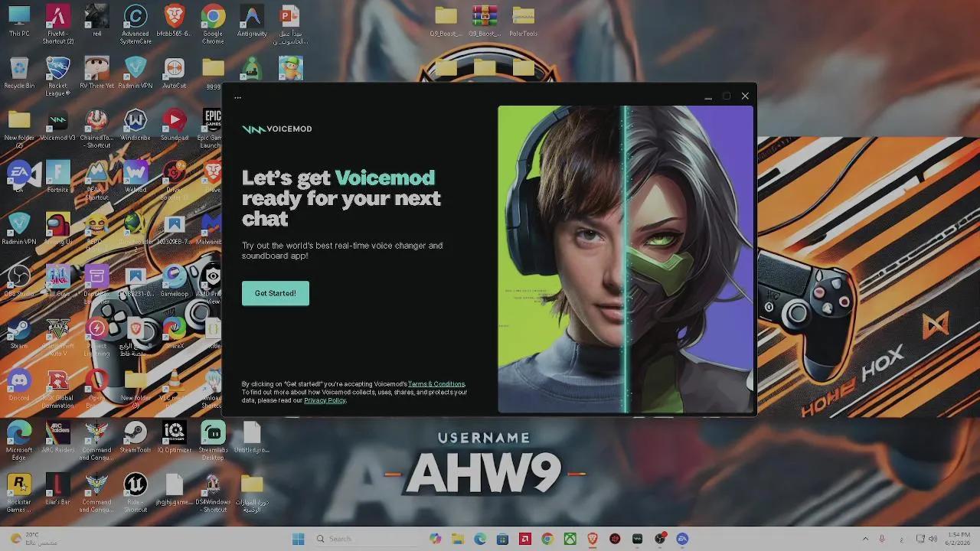This screenshot has width=980, height=551.
Task: Select the Windscribe desktop icon
Action: point(136,126)
